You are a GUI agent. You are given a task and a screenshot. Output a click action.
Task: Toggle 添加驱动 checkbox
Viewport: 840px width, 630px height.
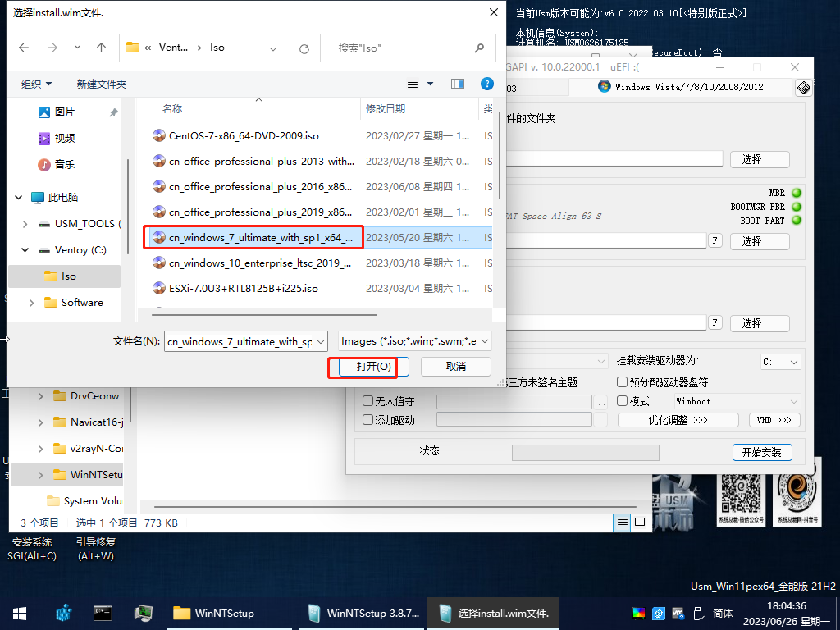coord(368,419)
